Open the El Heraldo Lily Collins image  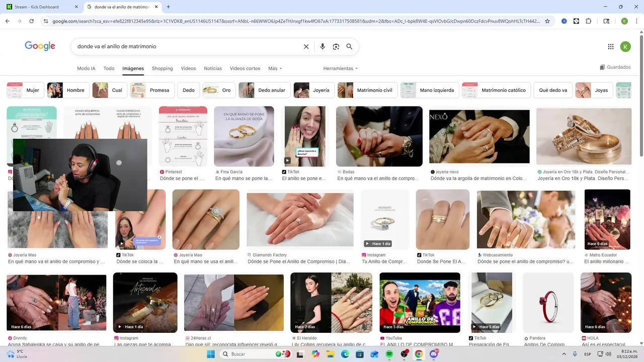[x=331, y=303]
